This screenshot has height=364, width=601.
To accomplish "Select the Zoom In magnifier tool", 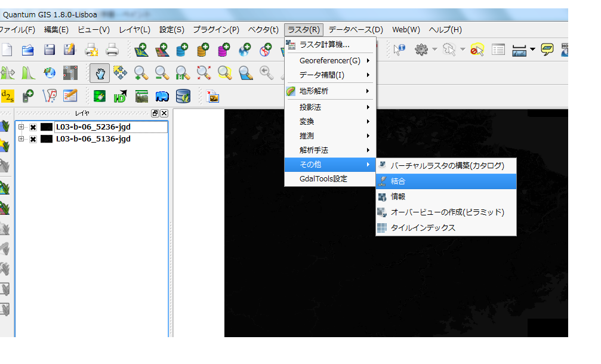I will pos(141,72).
